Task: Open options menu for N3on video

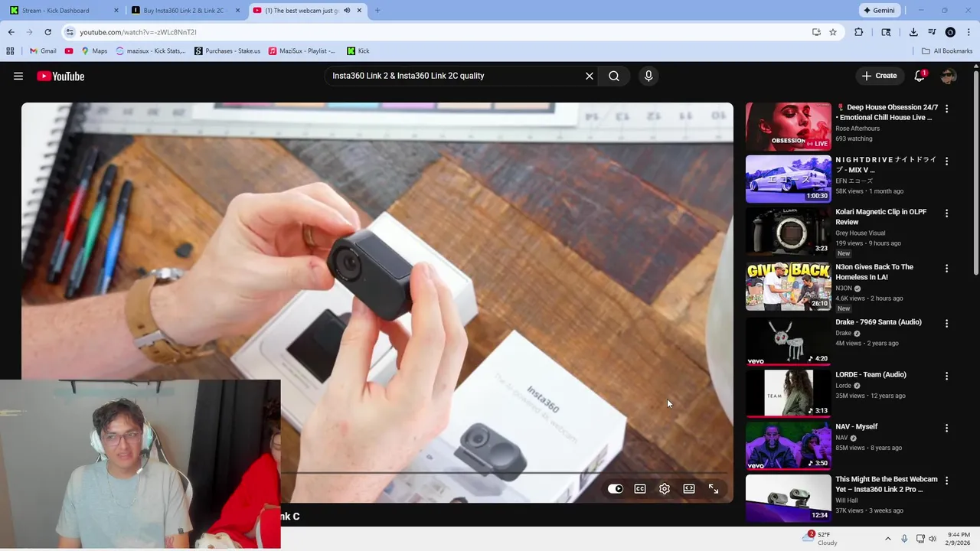Action: point(946,269)
